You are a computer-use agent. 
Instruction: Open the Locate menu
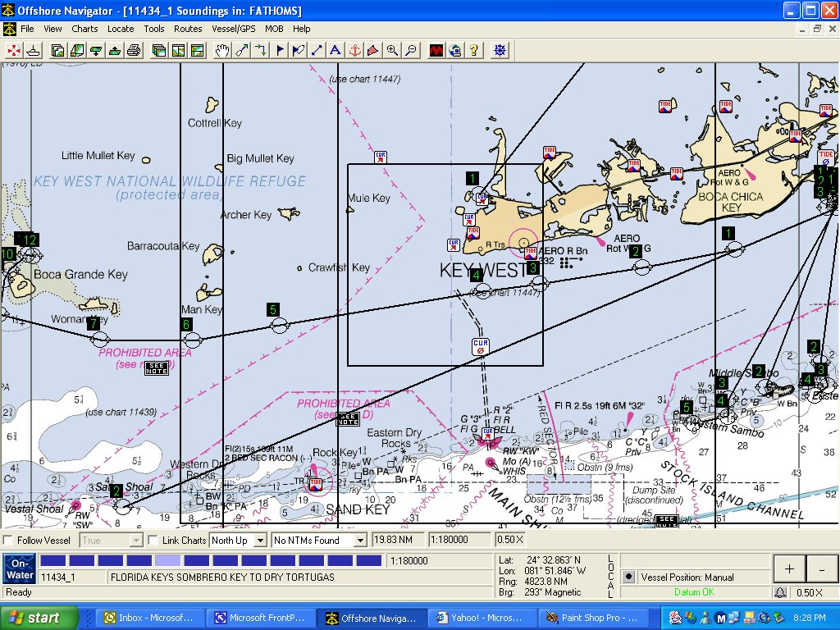pyautogui.click(x=121, y=29)
